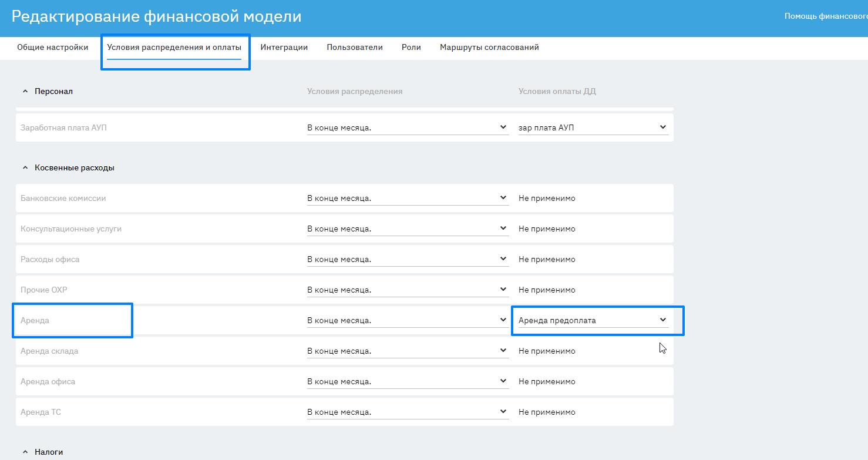Viewport: 868px width, 460px height.
Task: Collapse the Налоги section chevron
Action: tap(25, 452)
